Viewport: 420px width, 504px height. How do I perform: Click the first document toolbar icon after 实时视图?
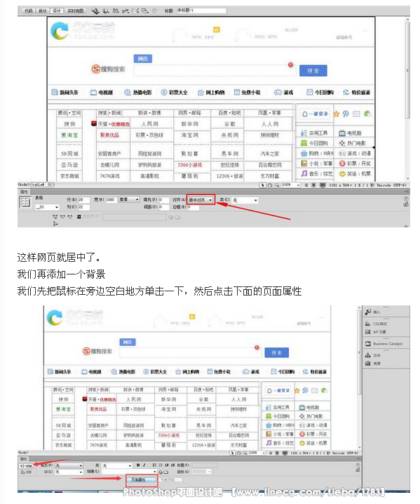95,11
